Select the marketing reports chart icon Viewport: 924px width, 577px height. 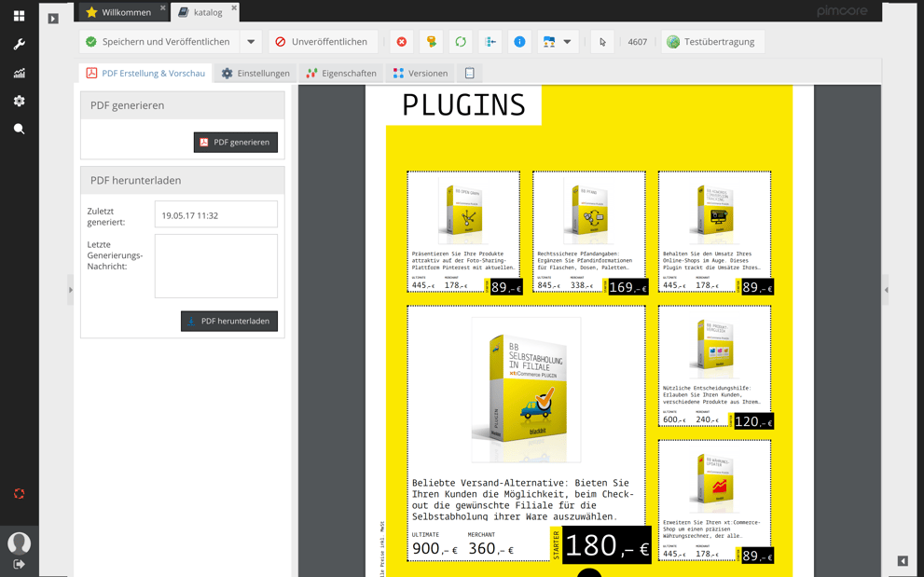click(19, 72)
